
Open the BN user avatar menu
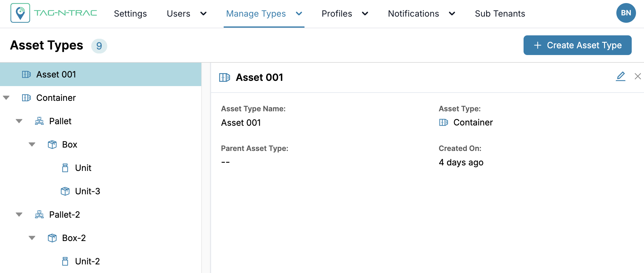[x=626, y=13]
